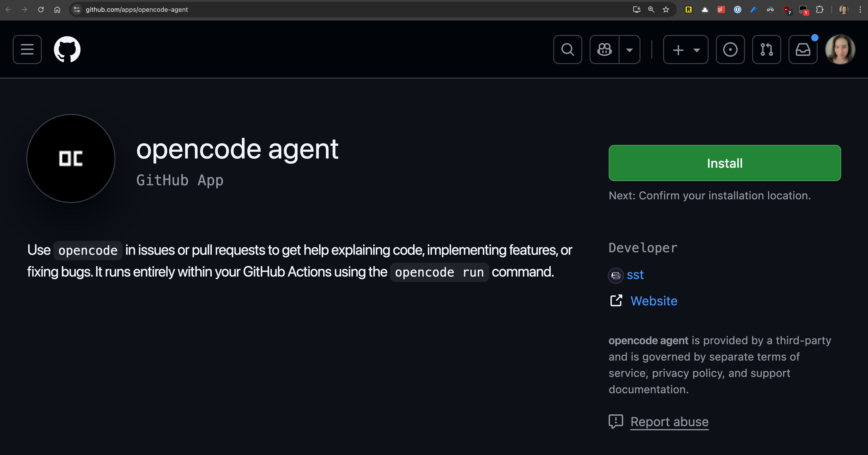View your pull requests
The width and height of the screenshot is (868, 455).
pos(766,49)
